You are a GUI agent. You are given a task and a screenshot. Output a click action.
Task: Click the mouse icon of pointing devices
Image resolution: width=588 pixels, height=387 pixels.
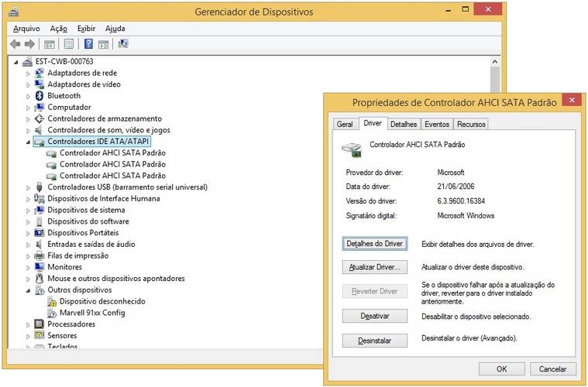coord(40,279)
